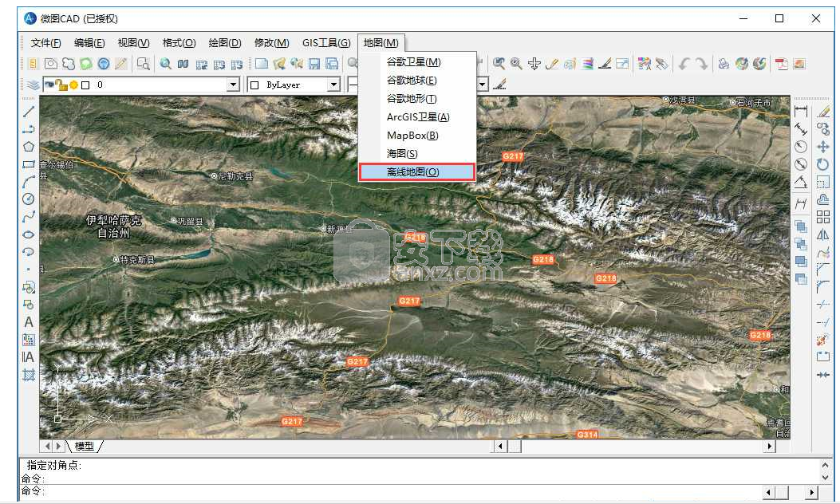
Task: Click the Aligned dimension tool
Action: (801, 129)
